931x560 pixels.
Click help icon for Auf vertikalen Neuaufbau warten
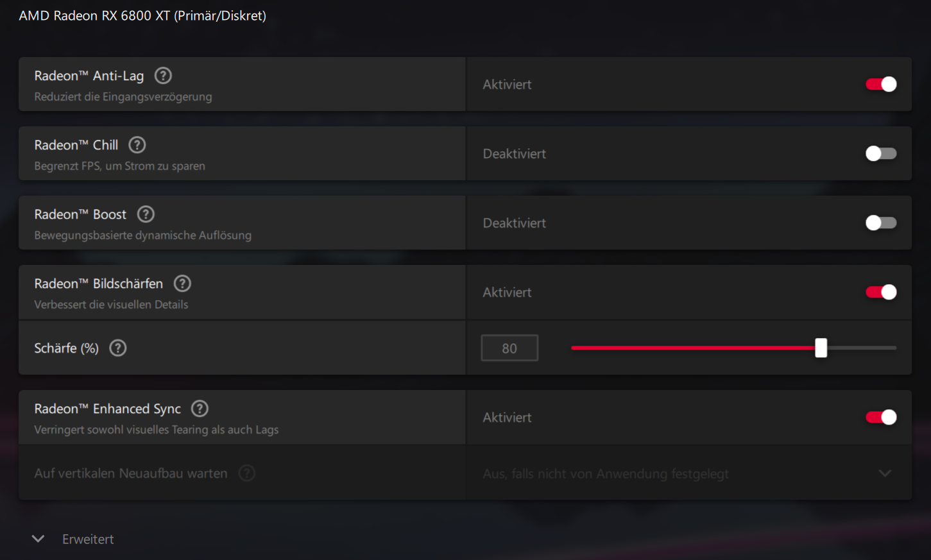pyautogui.click(x=247, y=473)
